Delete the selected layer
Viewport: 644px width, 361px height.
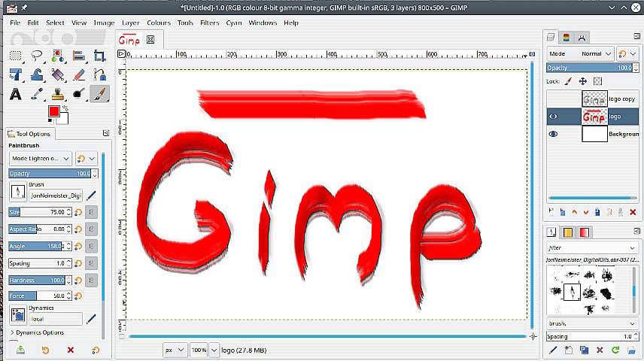coord(633,212)
